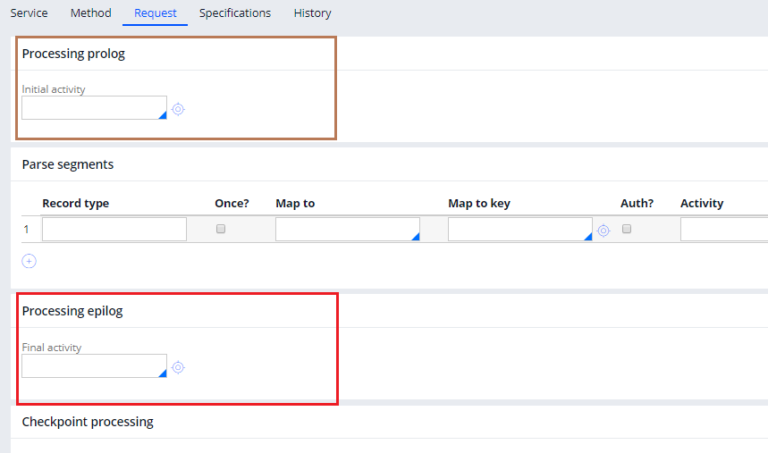This screenshot has height=453, width=768.
Task: Focus the Map to key field in row 1
Action: click(520, 229)
